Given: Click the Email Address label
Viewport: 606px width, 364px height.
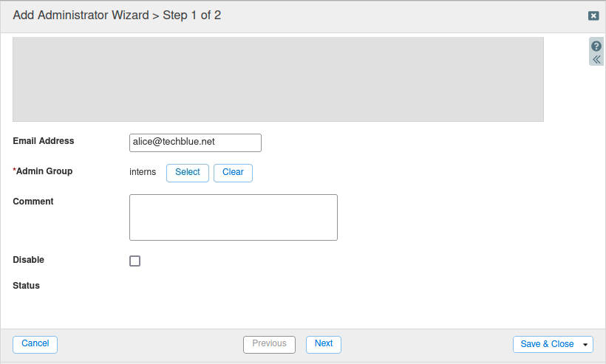Looking at the screenshot, I should [44, 141].
